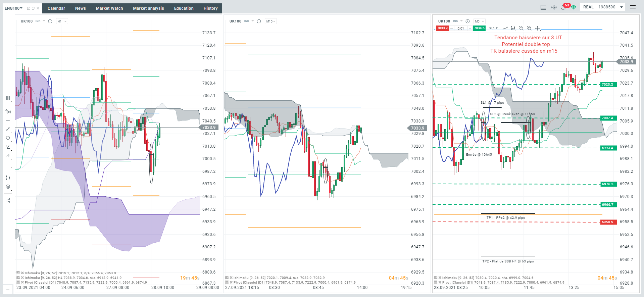Open the History tab
This screenshot has width=644, height=297.
[x=210, y=8]
